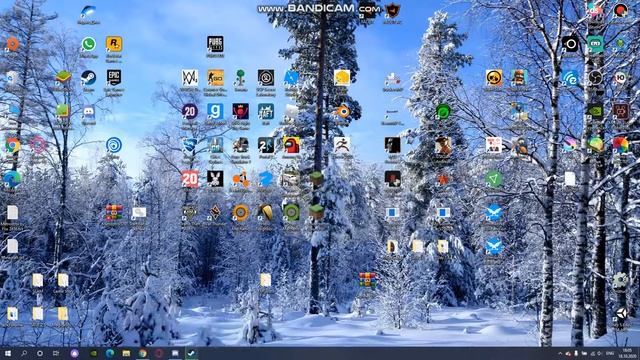Select the pink ring browser icon on desktop
640x360 pixels.
38,145
